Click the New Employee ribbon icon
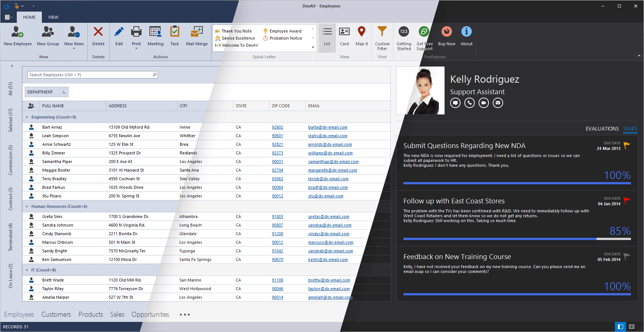 pos(18,32)
